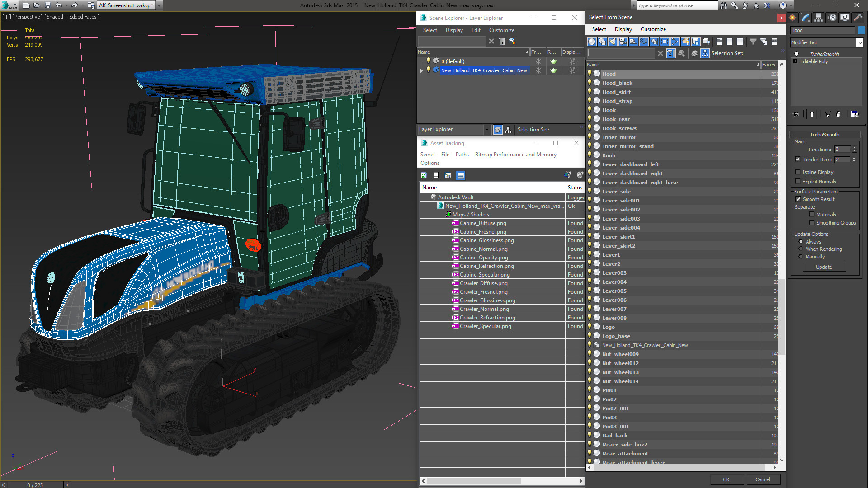Toggle Render Iters checkbox

(x=797, y=160)
